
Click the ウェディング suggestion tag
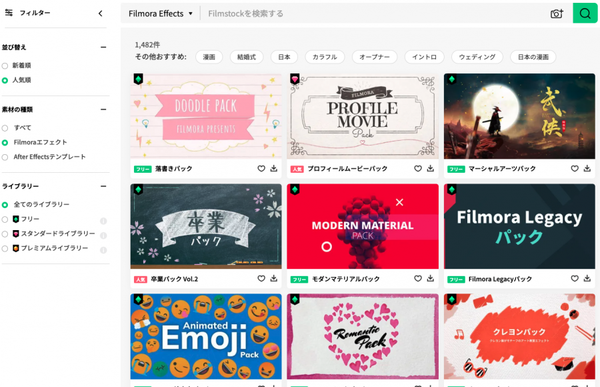477,57
